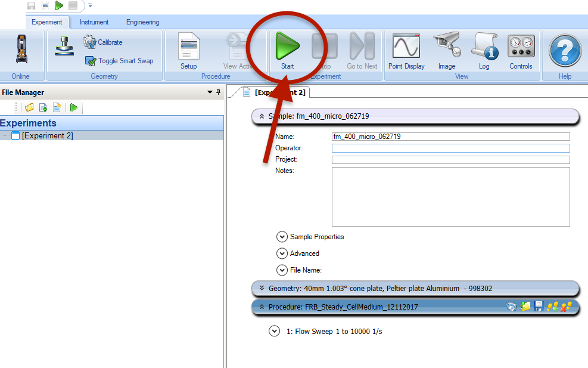588x368 pixels.
Task: Expand the Sample Properties section
Action: pos(282,237)
